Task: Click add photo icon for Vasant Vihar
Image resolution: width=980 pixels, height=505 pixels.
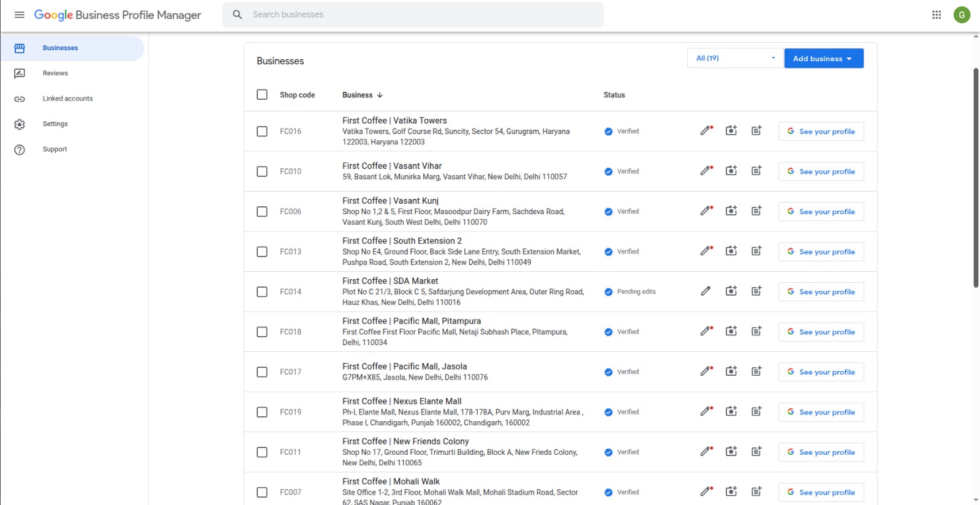Action: pos(731,171)
